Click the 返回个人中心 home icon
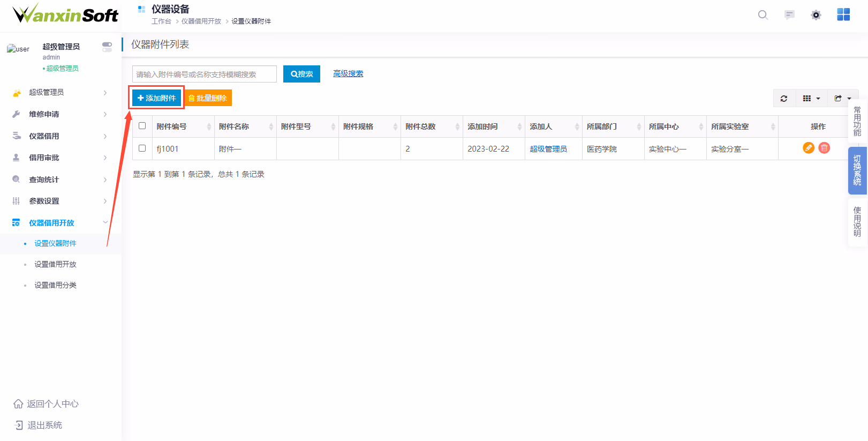 [x=18, y=403]
